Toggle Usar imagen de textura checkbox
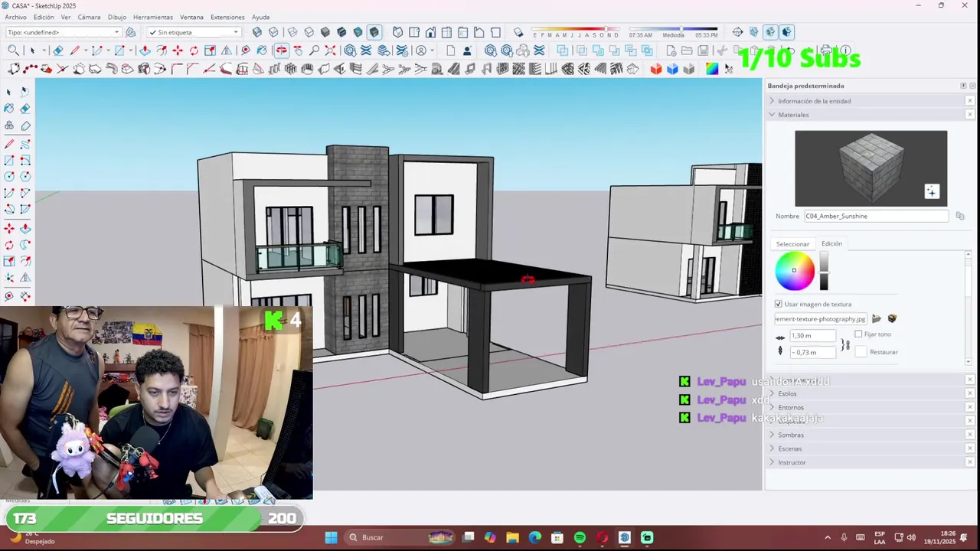 click(779, 304)
